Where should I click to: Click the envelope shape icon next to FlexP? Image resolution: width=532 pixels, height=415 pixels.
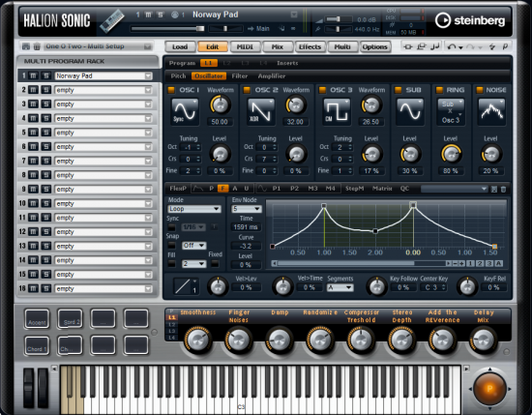point(197,189)
